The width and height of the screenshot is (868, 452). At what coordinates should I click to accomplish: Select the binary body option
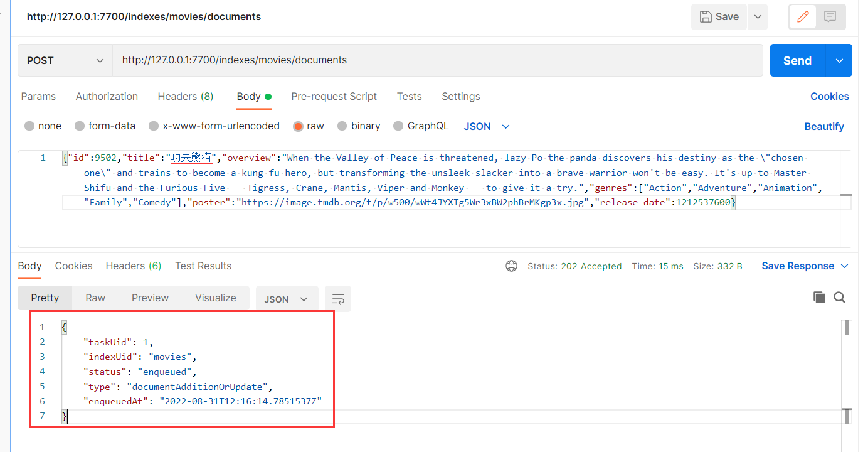pos(359,126)
